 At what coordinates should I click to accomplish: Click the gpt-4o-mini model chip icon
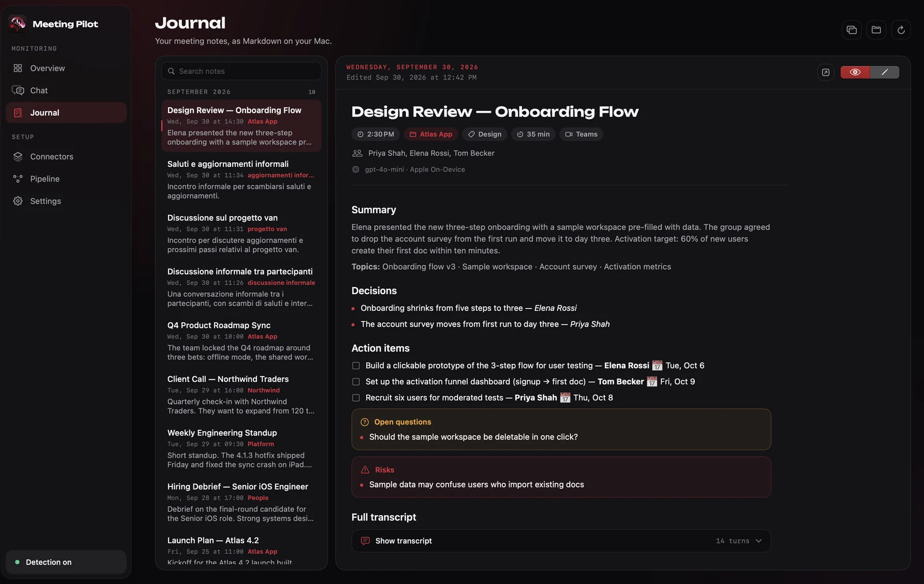[356, 169]
